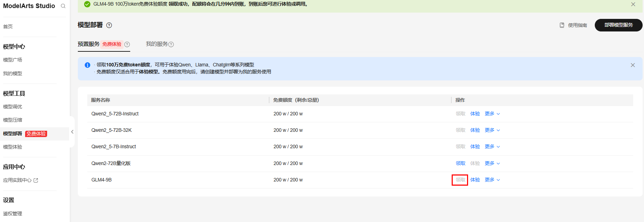
Task: Click the 服务名称 column header
Action: pyautogui.click(x=101, y=100)
